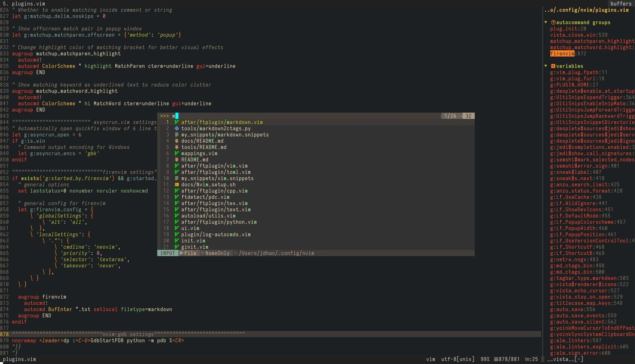The height and width of the screenshot is (364, 635).
Task: Jump to g:Lf_PopupColorscheme in vista sidebar
Action: pyautogui.click(x=582, y=222)
